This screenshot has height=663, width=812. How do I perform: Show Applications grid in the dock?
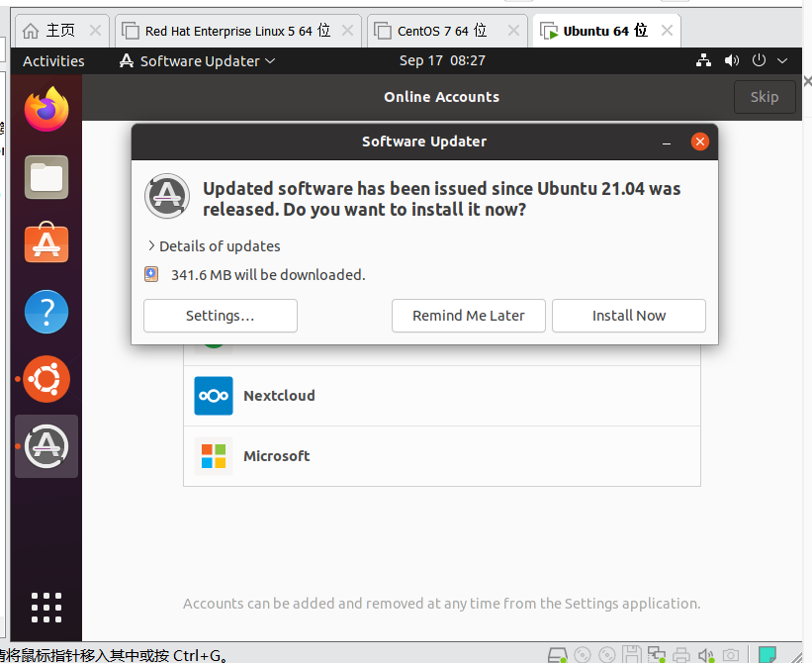[x=46, y=607]
